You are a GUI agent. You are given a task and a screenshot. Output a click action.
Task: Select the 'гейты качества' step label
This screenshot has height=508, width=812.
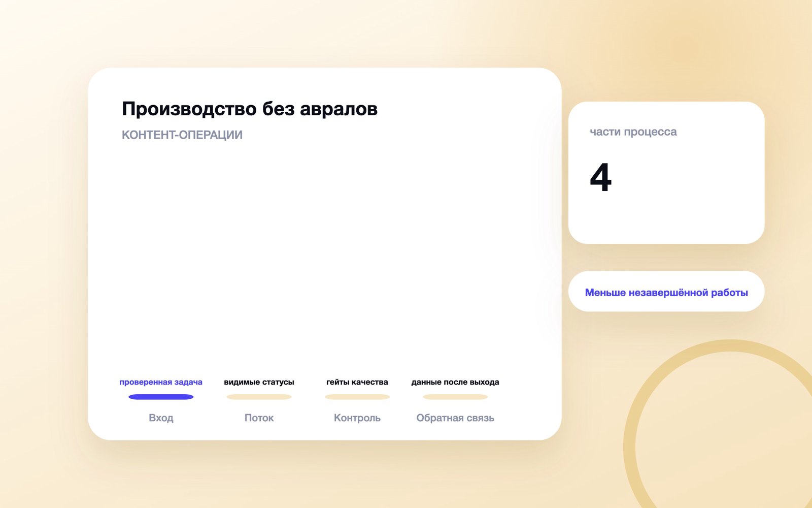click(357, 382)
